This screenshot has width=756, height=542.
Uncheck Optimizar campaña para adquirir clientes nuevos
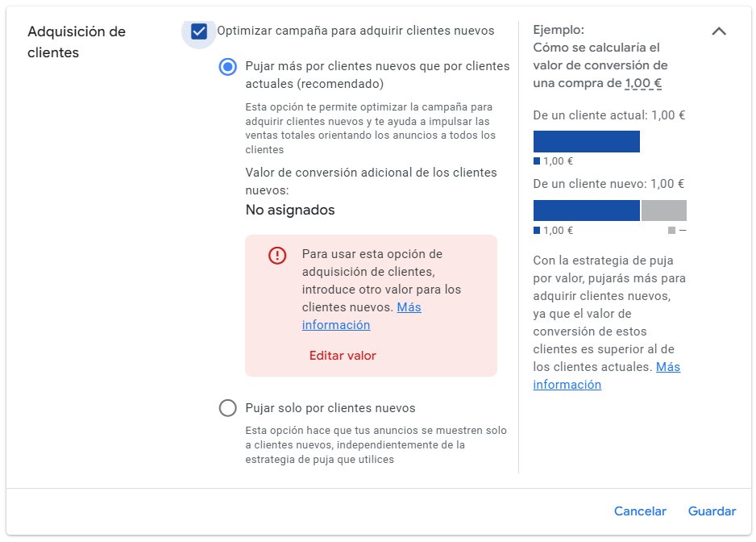click(198, 31)
